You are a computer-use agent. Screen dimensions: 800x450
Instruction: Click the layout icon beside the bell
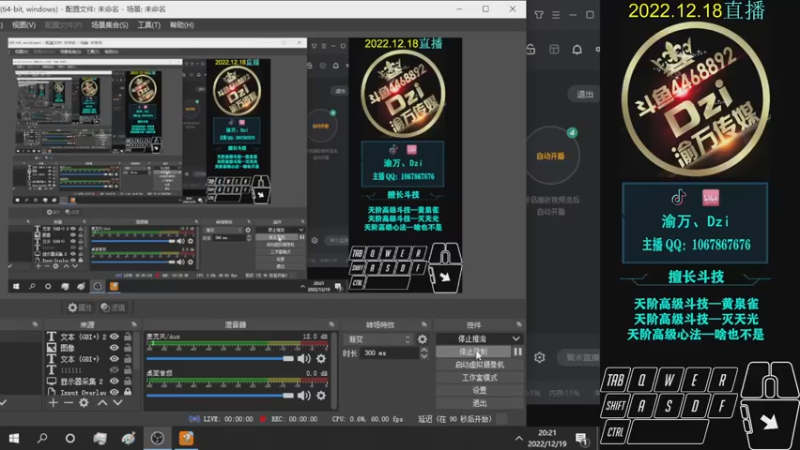click(554, 49)
